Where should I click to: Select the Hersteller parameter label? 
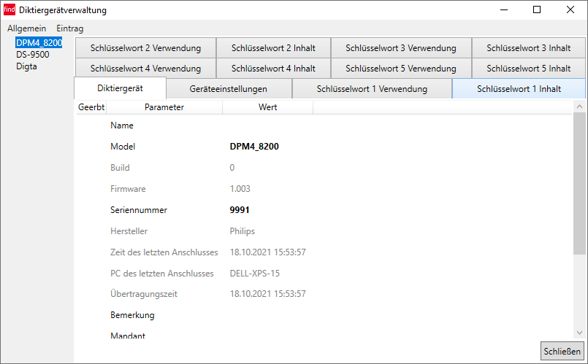click(x=129, y=231)
